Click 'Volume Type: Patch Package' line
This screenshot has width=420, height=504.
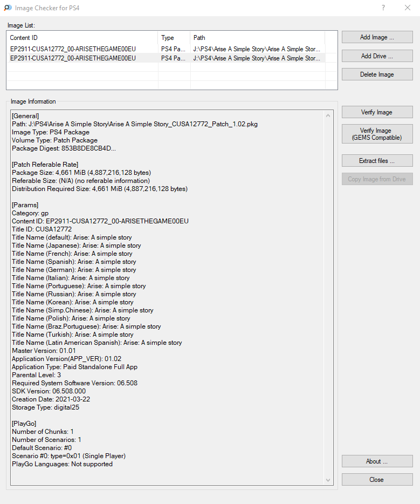coord(54,140)
